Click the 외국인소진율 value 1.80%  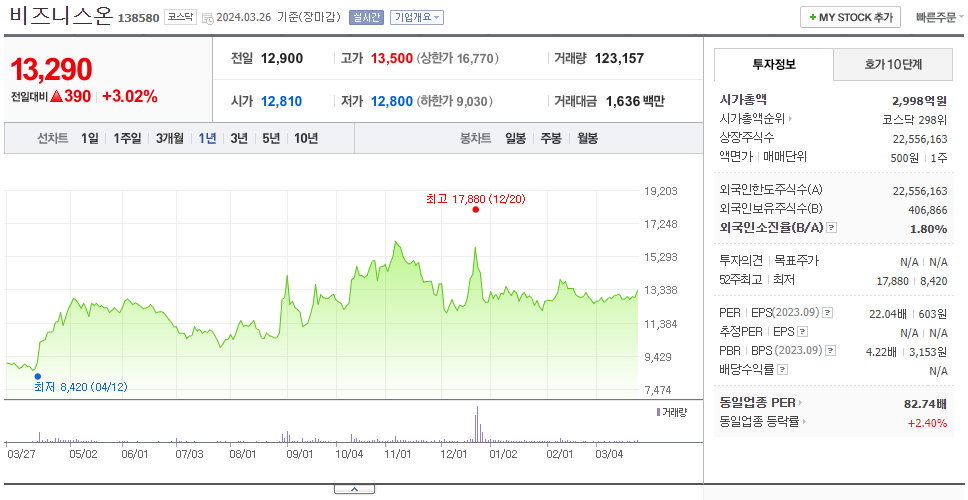click(x=928, y=229)
